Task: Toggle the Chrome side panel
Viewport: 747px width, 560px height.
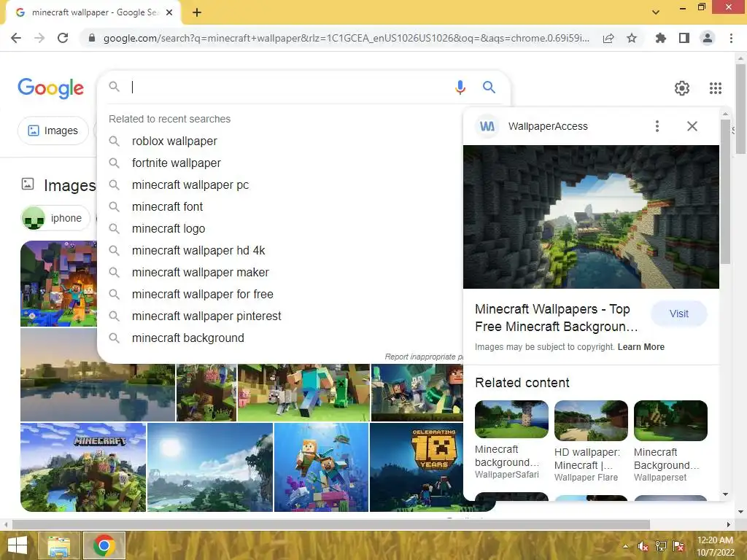Action: [x=684, y=38]
